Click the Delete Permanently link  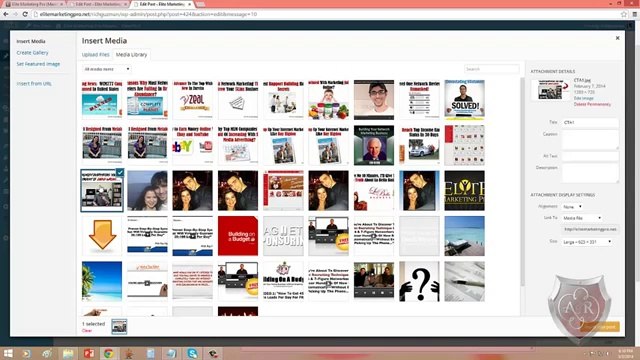click(592, 104)
